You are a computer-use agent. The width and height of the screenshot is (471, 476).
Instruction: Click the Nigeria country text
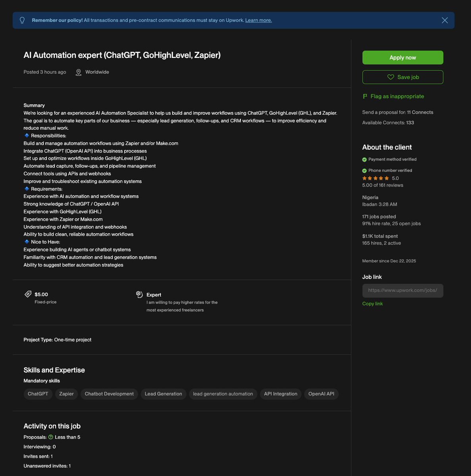click(370, 197)
